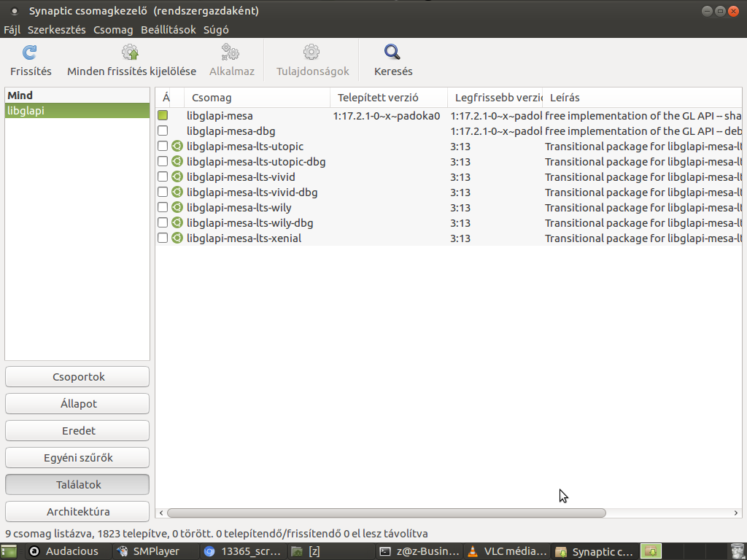The height and width of the screenshot is (560, 747).
Task: Click the VLC média cone taskbar icon
Action: (x=473, y=551)
